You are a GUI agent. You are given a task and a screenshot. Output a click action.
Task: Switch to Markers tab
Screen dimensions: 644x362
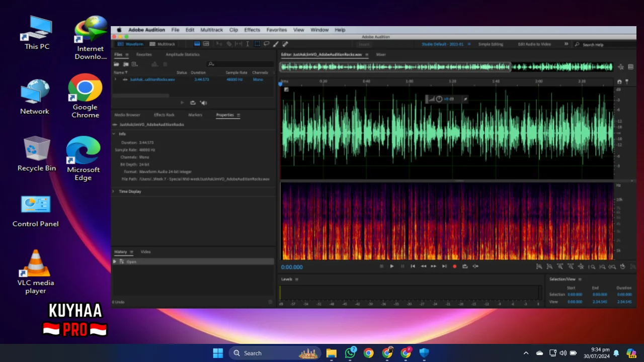(x=195, y=115)
